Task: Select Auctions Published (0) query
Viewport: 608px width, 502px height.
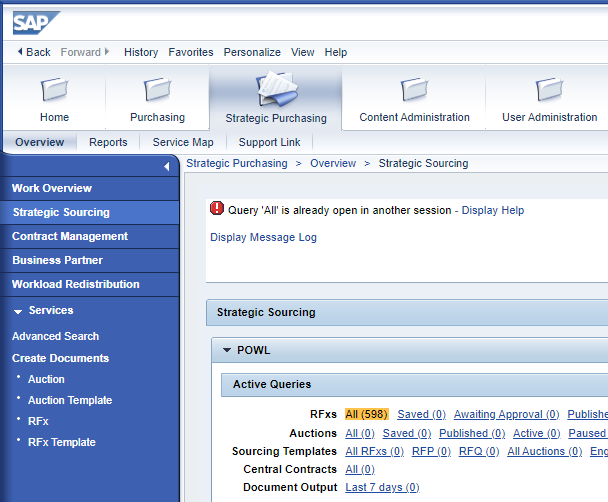Action: 472,433
